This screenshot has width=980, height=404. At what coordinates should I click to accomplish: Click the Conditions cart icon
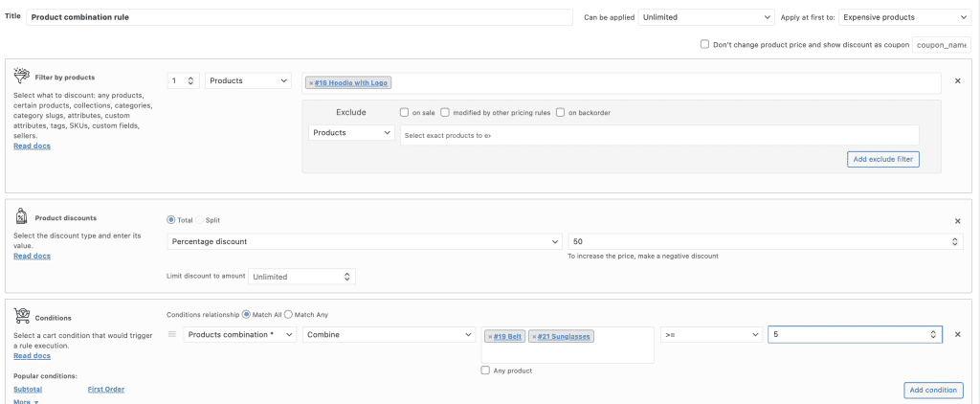pyautogui.click(x=21, y=318)
